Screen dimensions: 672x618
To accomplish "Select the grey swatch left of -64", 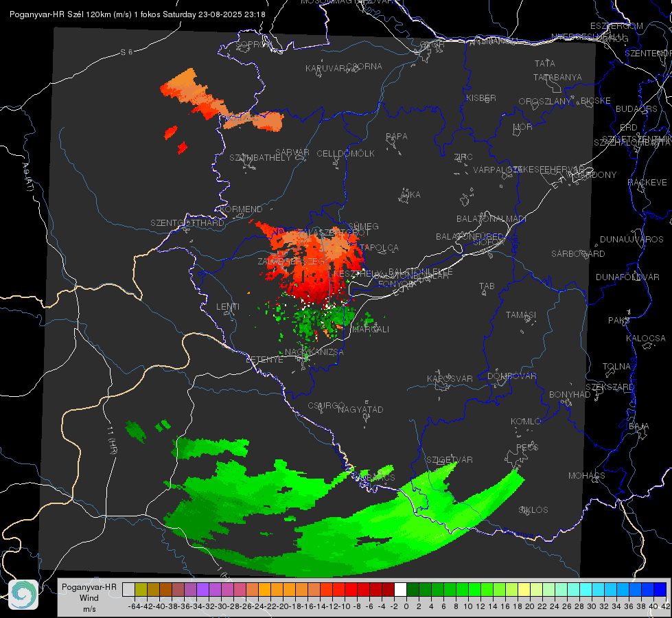I will [x=128, y=590].
